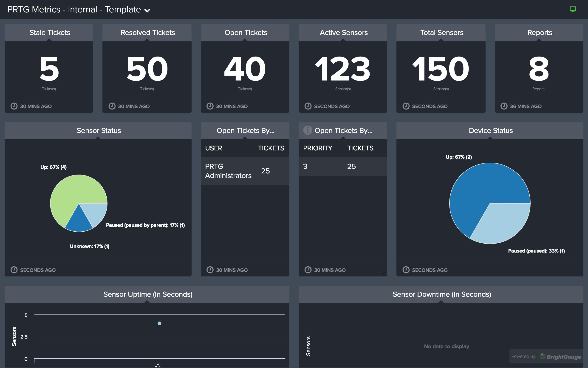Click the Sensor Downtime (In Seconds) title
The height and width of the screenshot is (368, 588).
pyautogui.click(x=442, y=294)
